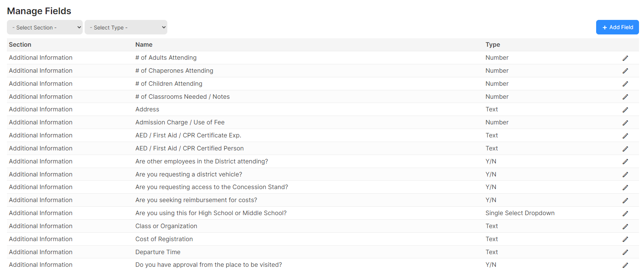Viewport: 644px width, 271px height.
Task: Edit 'AED / First Aid / CPR Certified Person'
Action: [625, 149]
